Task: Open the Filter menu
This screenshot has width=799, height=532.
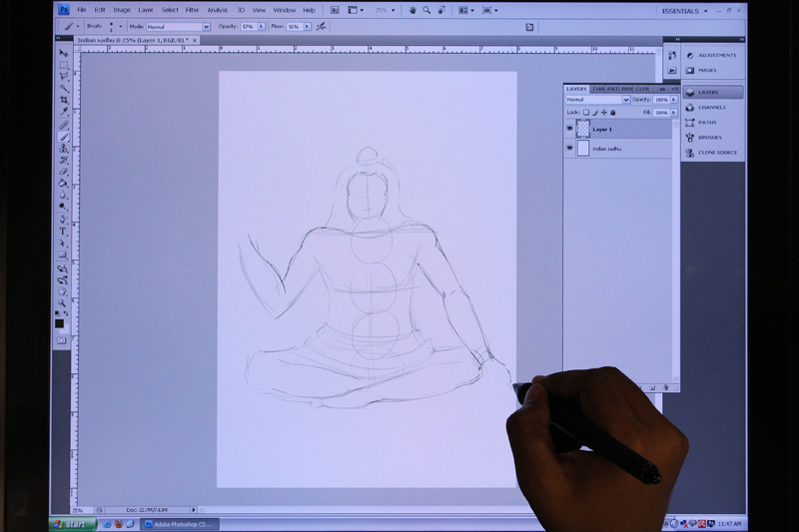Action: 192,10
